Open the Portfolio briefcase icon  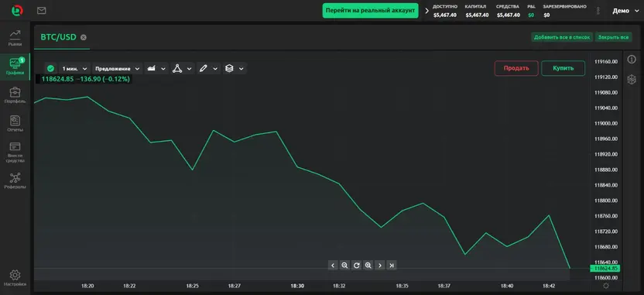(15, 95)
